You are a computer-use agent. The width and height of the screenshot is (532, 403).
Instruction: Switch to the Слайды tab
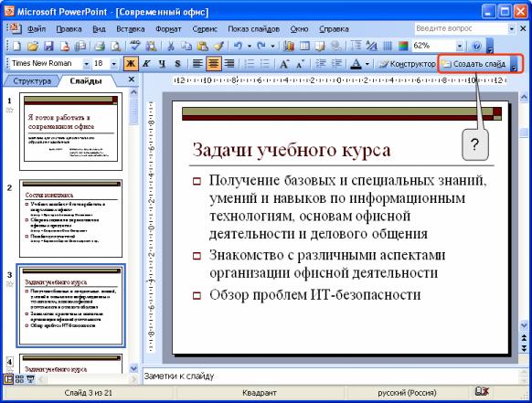pos(86,81)
